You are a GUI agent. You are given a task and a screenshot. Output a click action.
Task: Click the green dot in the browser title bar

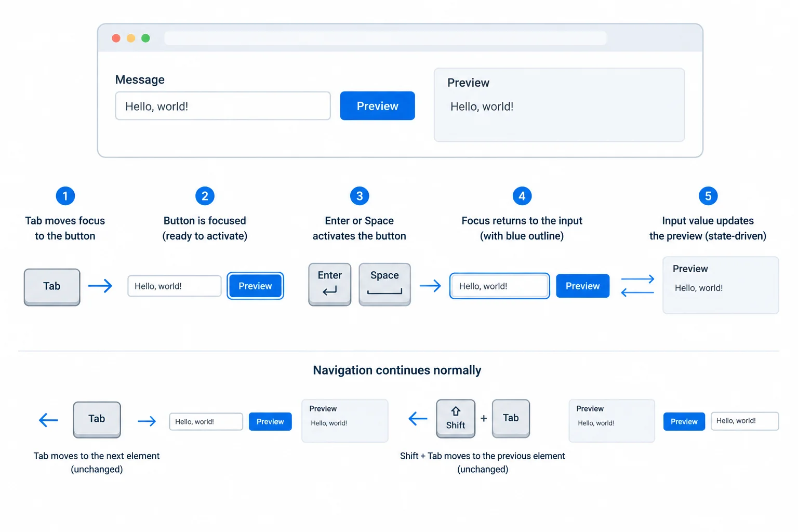pyautogui.click(x=145, y=38)
